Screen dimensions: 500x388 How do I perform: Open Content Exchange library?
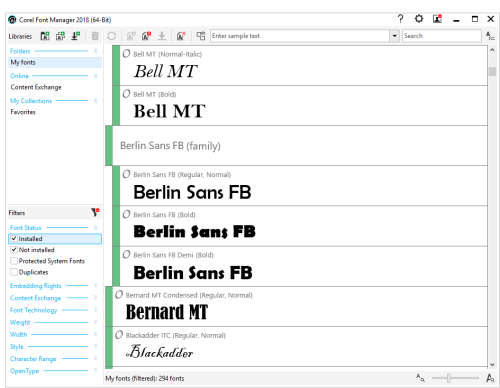(36, 87)
